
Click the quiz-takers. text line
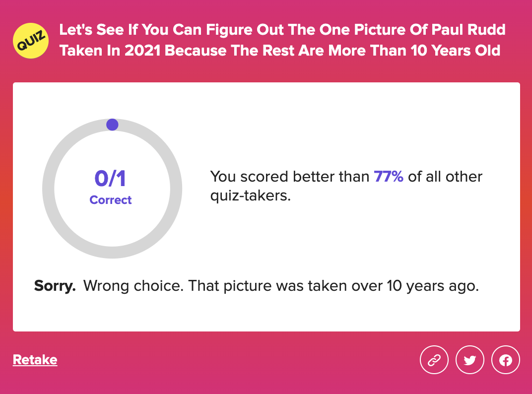[x=251, y=196]
